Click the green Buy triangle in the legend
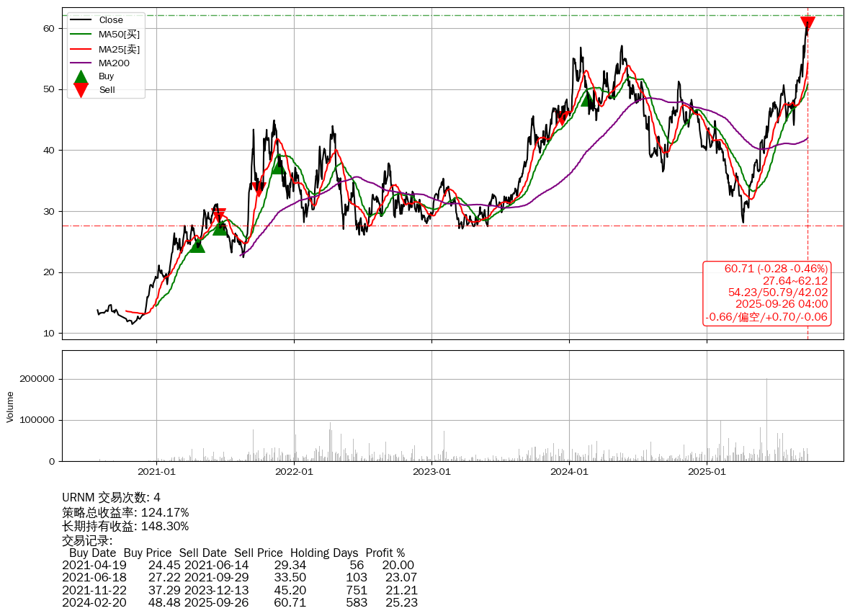The width and height of the screenshot is (850, 616). (81, 76)
